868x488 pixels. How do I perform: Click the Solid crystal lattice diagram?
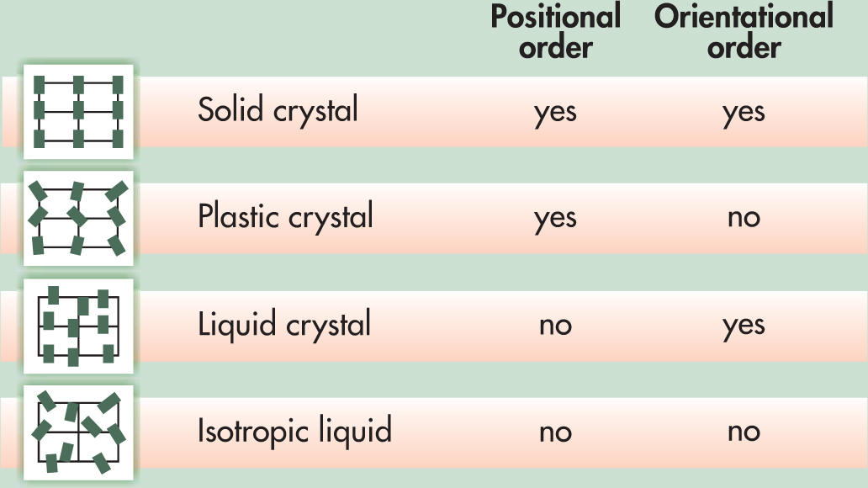coord(78,112)
